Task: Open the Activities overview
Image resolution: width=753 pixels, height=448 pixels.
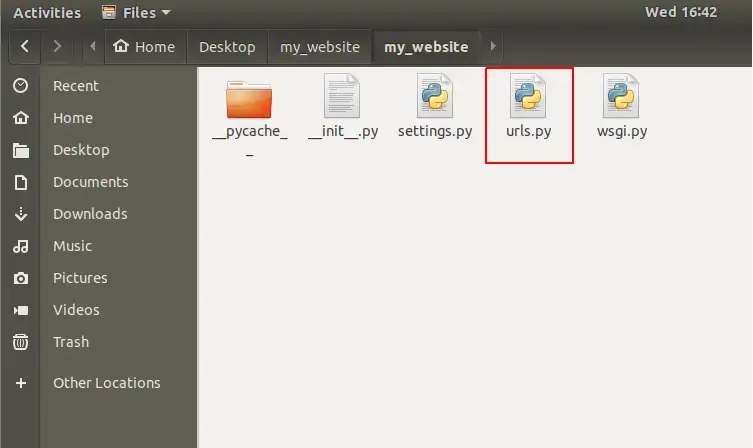Action: [x=47, y=12]
